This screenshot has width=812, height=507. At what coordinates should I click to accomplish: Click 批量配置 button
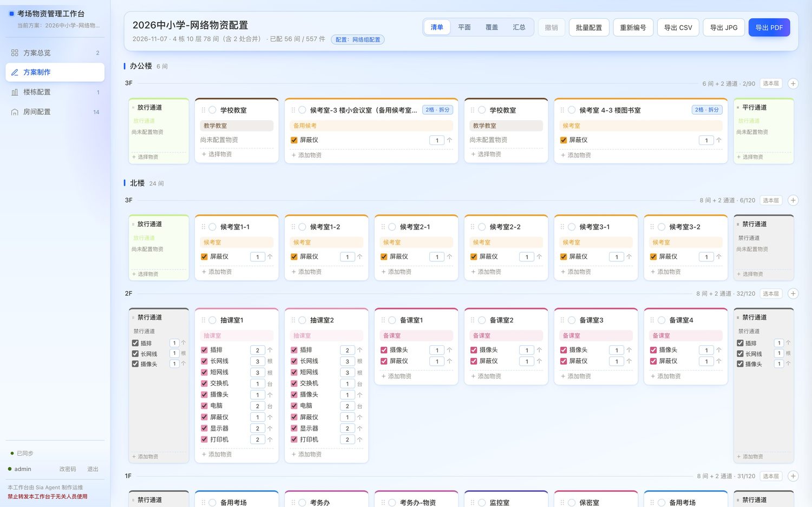[589, 28]
